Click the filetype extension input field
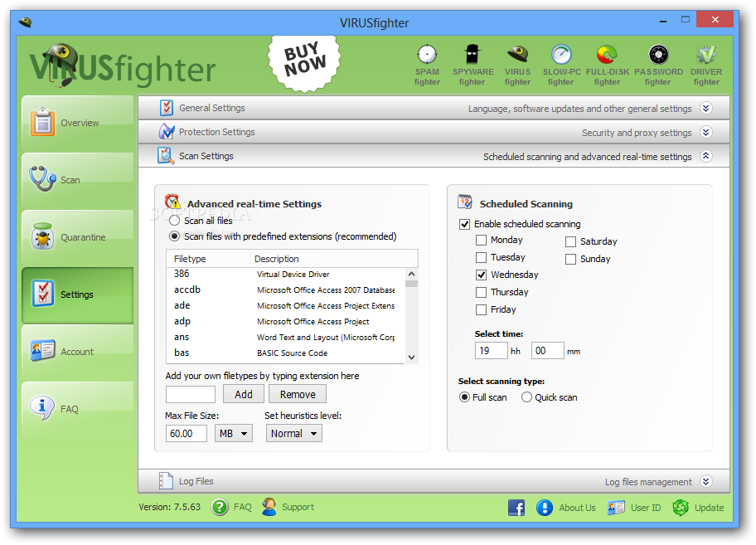This screenshot has height=545, width=756. coord(191,394)
